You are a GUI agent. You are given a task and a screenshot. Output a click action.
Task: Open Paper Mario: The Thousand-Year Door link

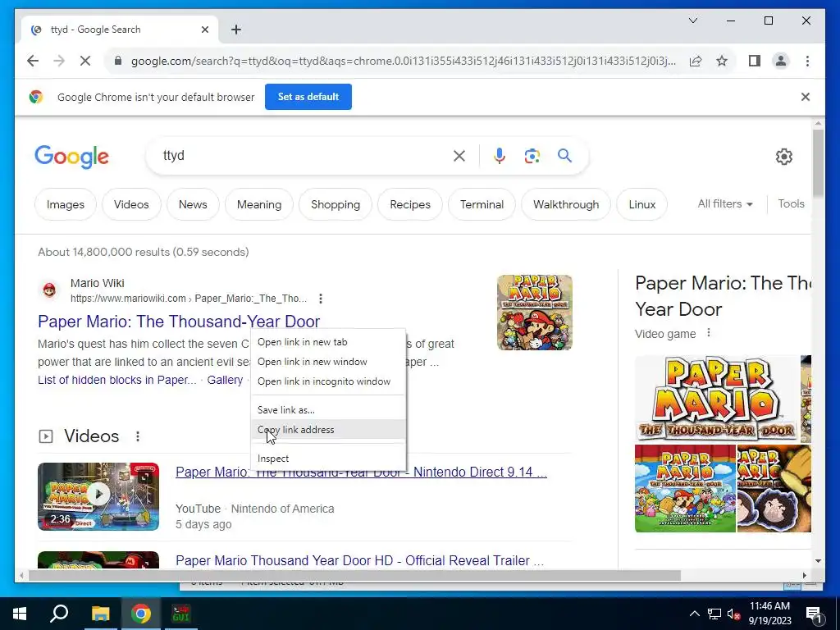tap(179, 321)
